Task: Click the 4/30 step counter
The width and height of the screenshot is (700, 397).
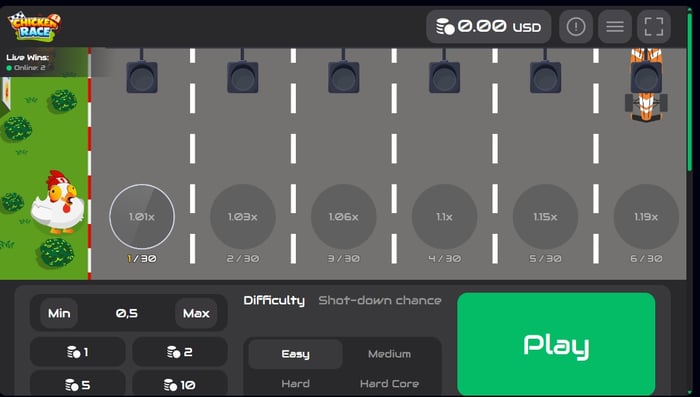Action: (445, 259)
